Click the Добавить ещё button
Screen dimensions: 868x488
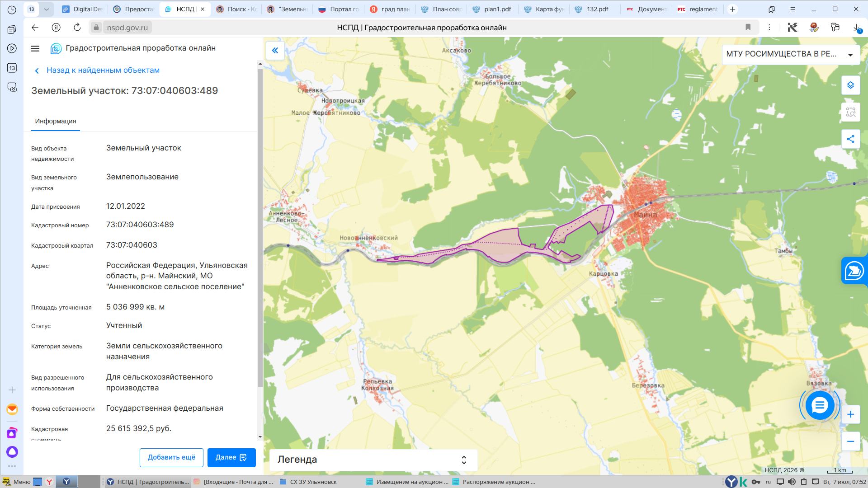coord(171,458)
